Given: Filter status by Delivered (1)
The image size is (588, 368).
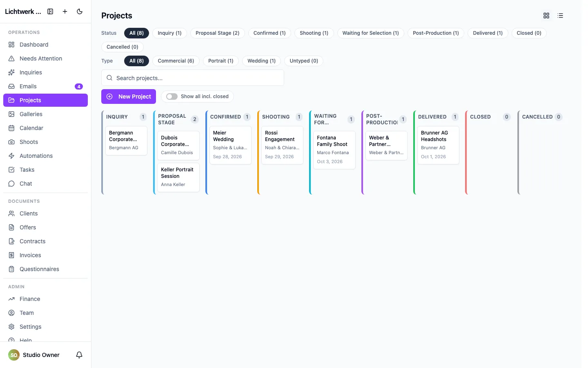Looking at the screenshot, I should click(x=488, y=33).
